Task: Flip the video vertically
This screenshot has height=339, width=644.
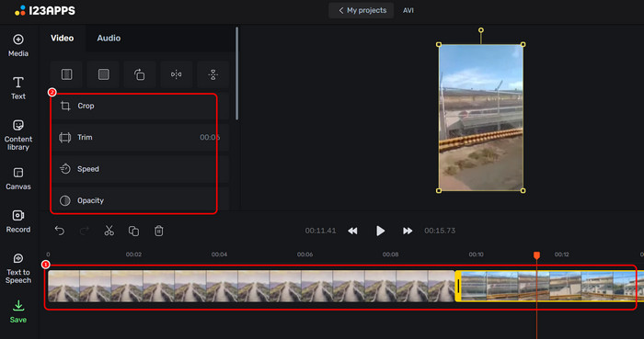Action: click(213, 74)
